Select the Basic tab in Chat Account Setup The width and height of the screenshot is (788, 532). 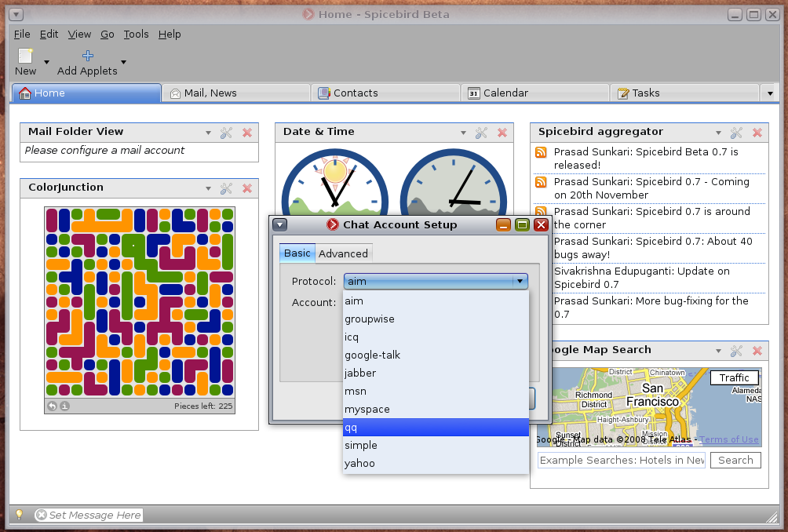297,253
